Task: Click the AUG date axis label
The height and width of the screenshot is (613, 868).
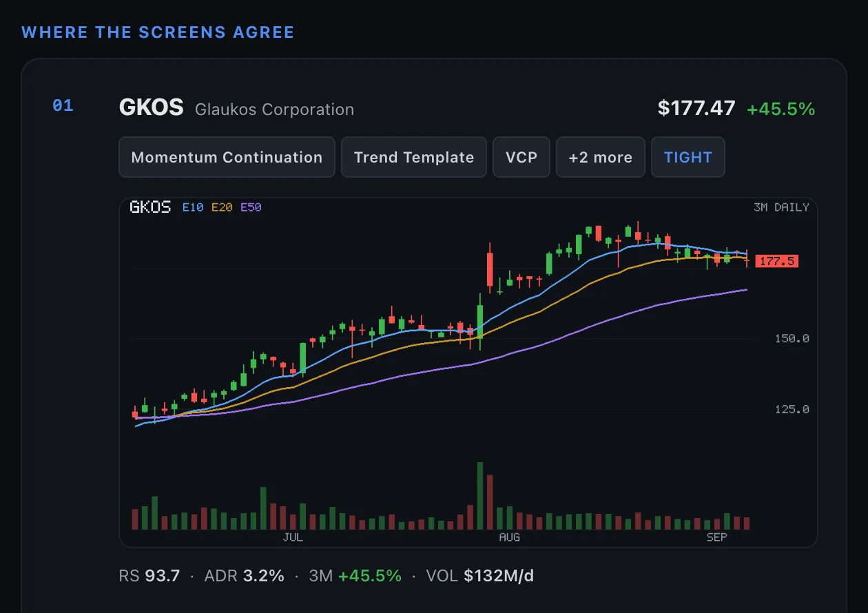Action: tap(509, 537)
